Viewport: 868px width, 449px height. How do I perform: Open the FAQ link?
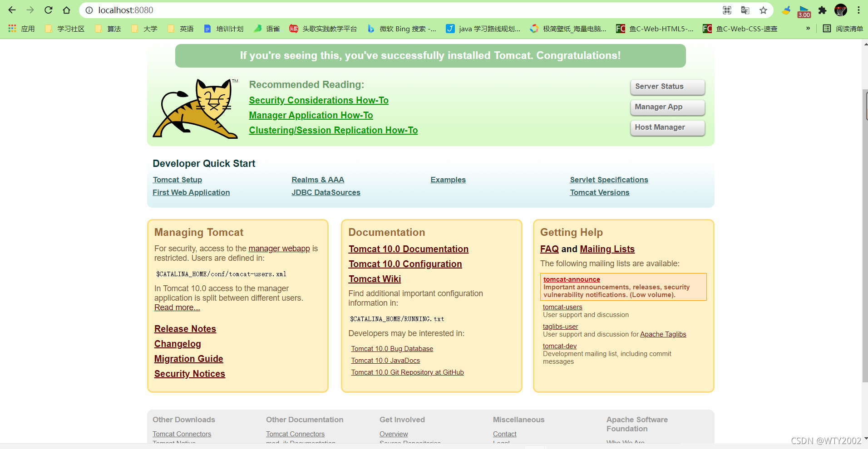coord(549,249)
